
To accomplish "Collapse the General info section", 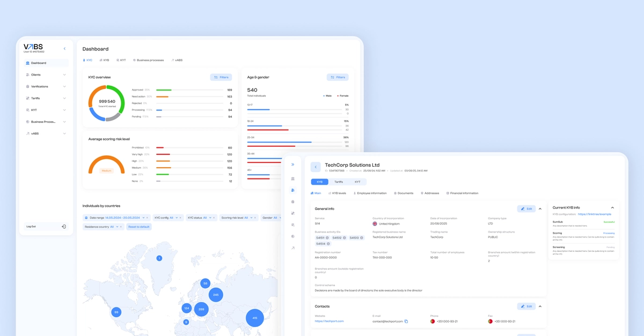I will tap(540, 208).
